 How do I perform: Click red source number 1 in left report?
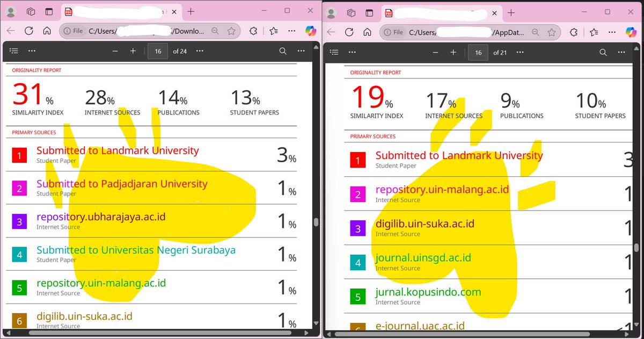point(19,156)
